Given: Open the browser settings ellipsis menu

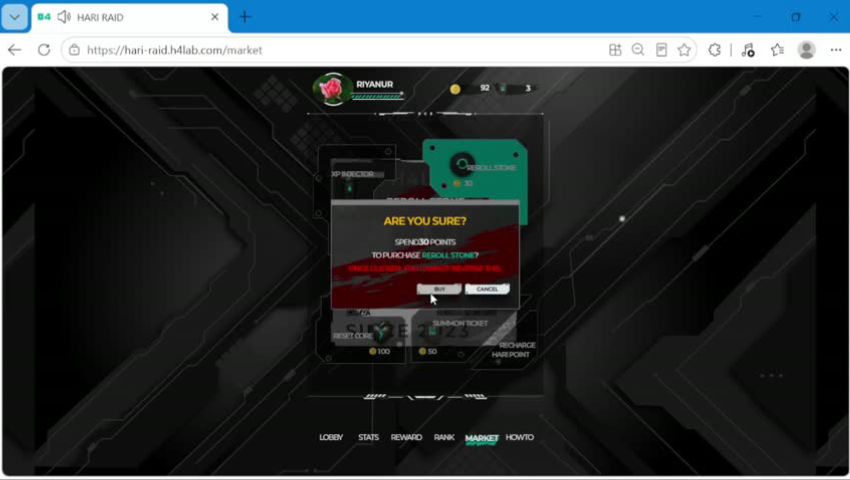Looking at the screenshot, I should 836,50.
